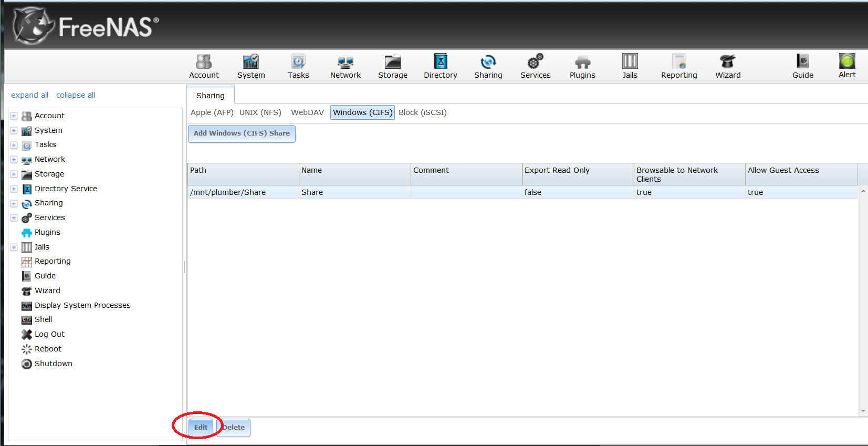Click the Reporting icon in sidebar tree
The image size is (868, 446).
pyautogui.click(x=27, y=262)
